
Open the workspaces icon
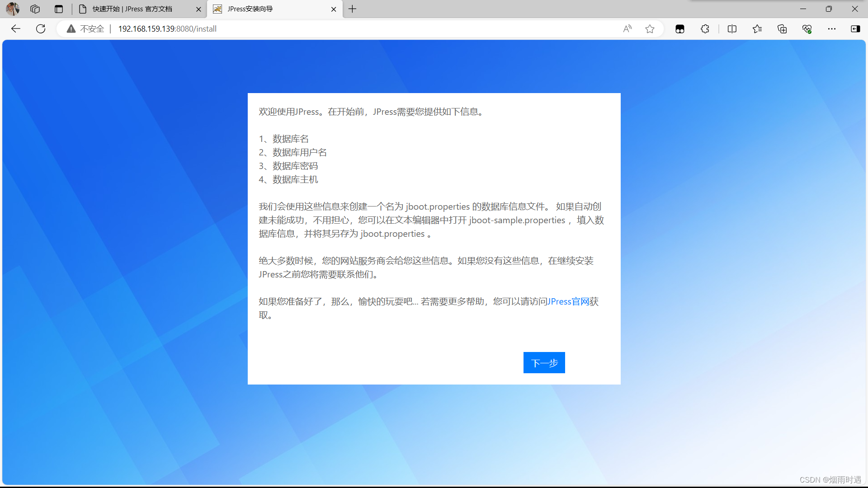[35, 9]
